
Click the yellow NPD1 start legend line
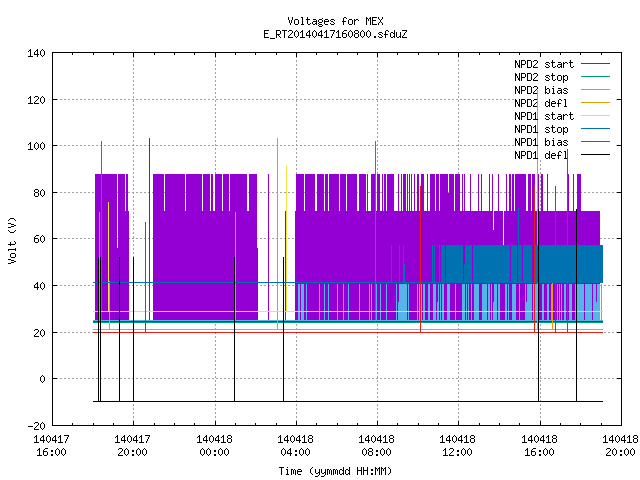pyautogui.click(x=595, y=116)
